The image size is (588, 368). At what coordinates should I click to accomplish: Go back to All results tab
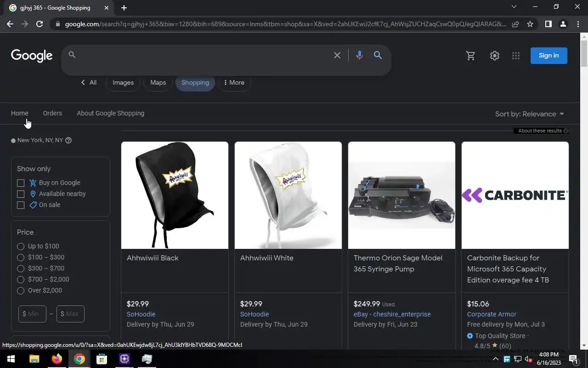(89, 83)
